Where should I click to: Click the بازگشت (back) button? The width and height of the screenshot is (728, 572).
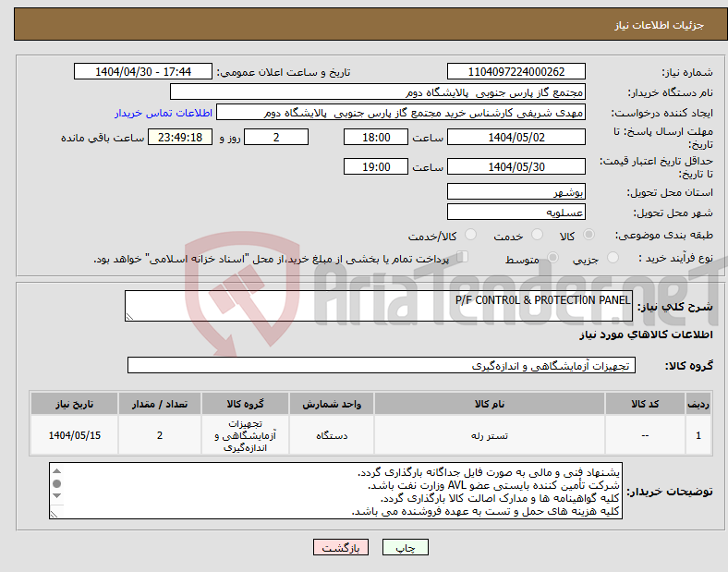coord(341,547)
